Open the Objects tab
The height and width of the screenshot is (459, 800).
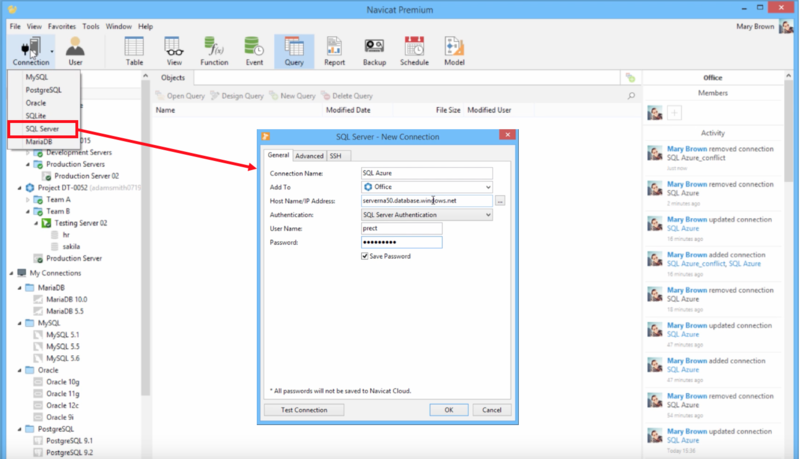click(172, 78)
